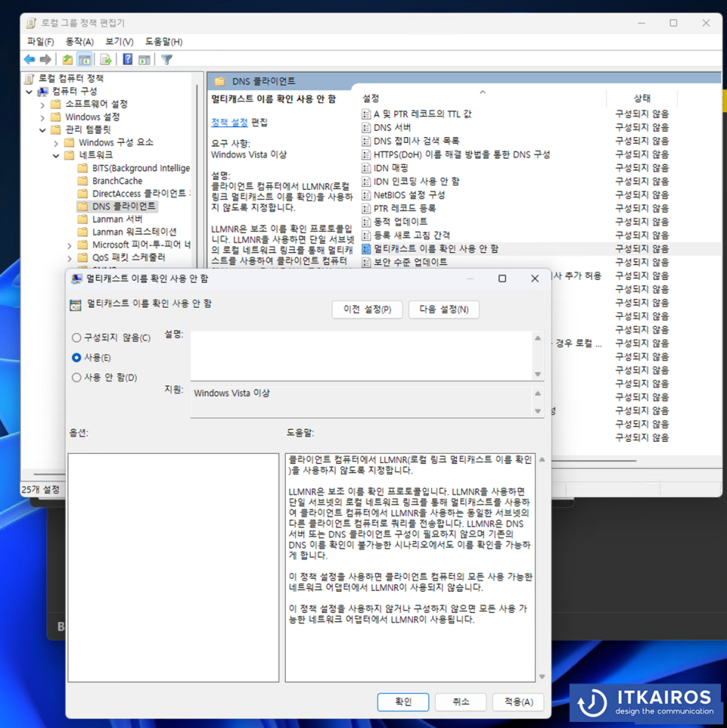Click the '로컬 컴퓨터 정책' root icon
Screen dimensions: 727x728
(29, 78)
